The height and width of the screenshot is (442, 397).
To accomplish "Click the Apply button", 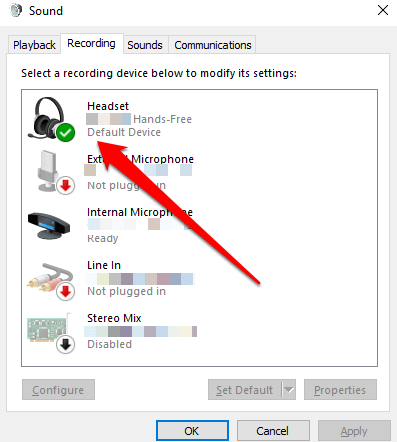I will [354, 431].
